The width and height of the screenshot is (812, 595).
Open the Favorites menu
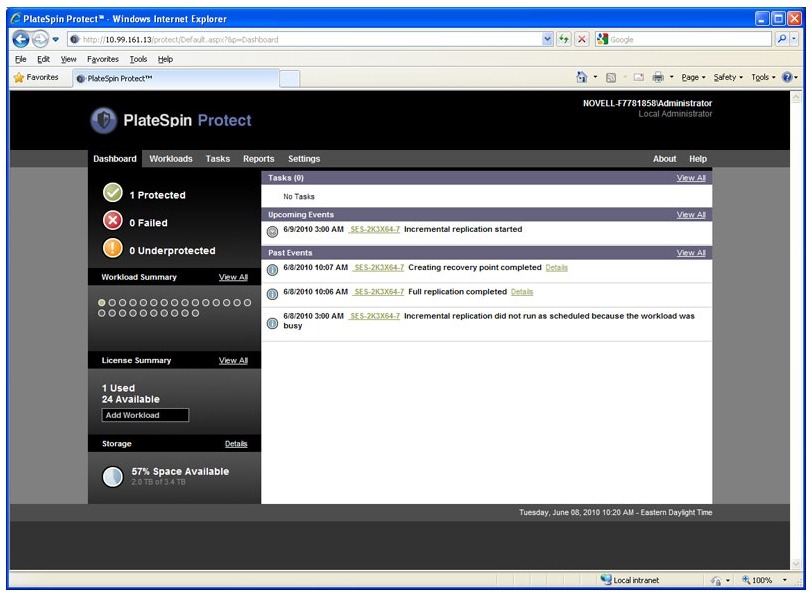103,59
